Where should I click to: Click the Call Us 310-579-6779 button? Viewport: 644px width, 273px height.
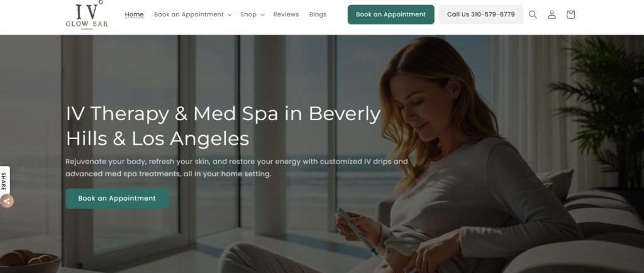(481, 14)
